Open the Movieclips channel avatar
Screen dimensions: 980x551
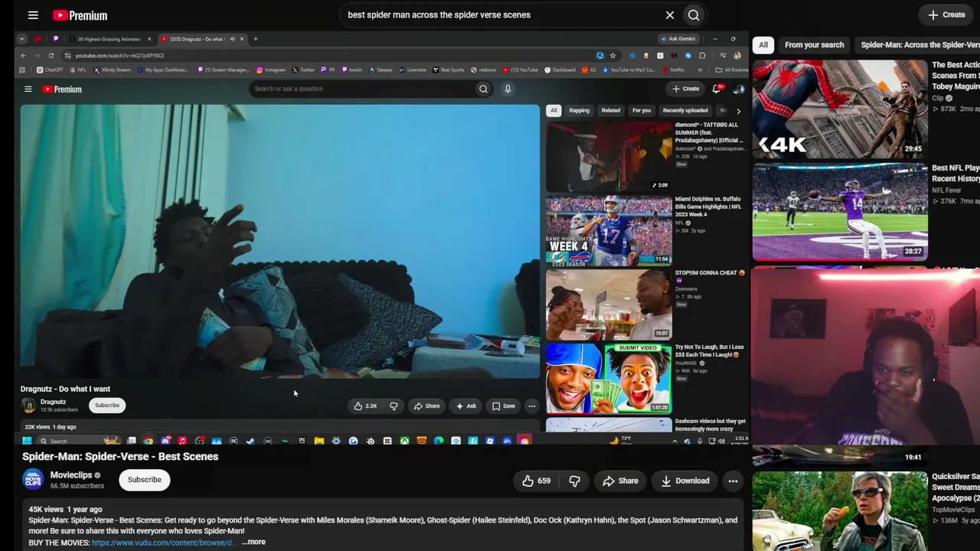[x=33, y=480]
